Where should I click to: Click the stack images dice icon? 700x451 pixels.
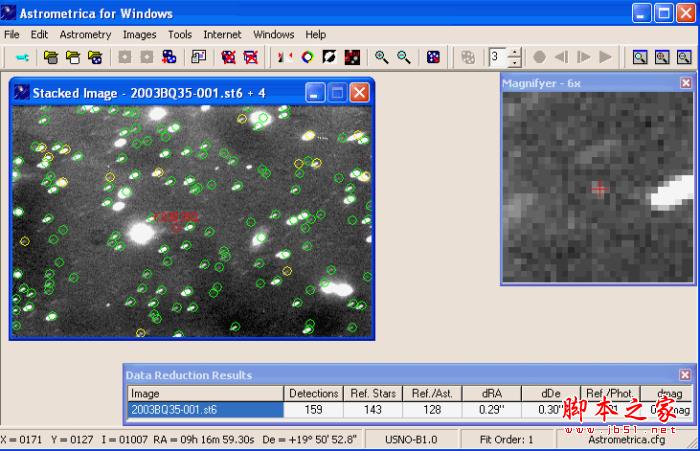tap(169, 57)
